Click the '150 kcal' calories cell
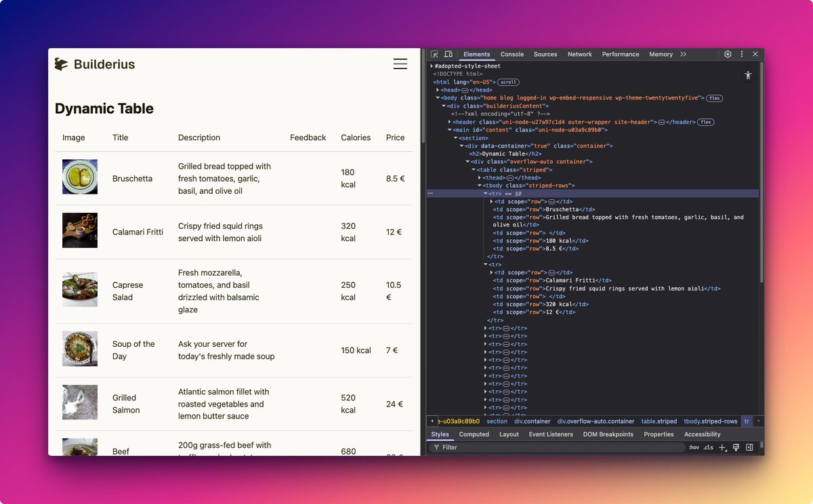 [x=356, y=350]
